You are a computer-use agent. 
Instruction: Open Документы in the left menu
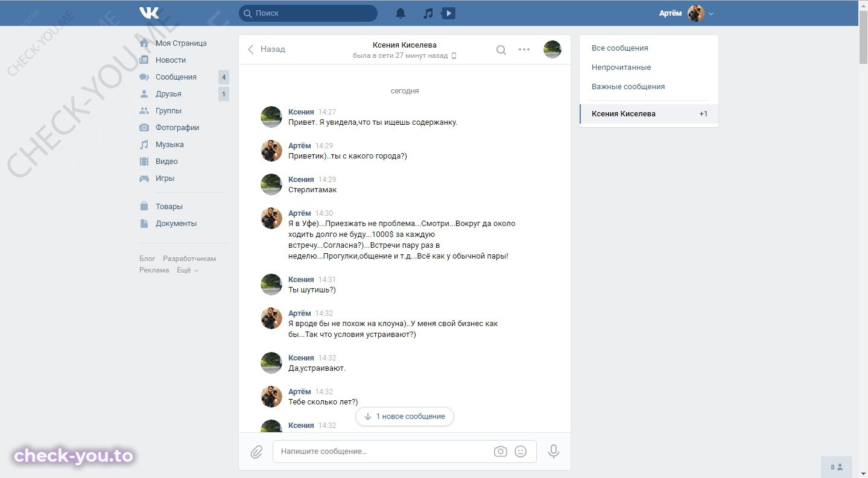click(x=176, y=224)
